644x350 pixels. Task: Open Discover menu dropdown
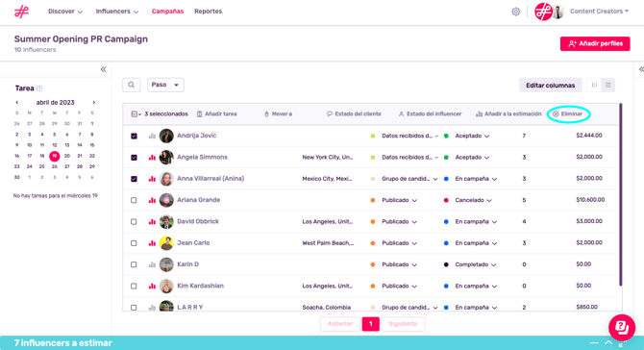click(65, 12)
